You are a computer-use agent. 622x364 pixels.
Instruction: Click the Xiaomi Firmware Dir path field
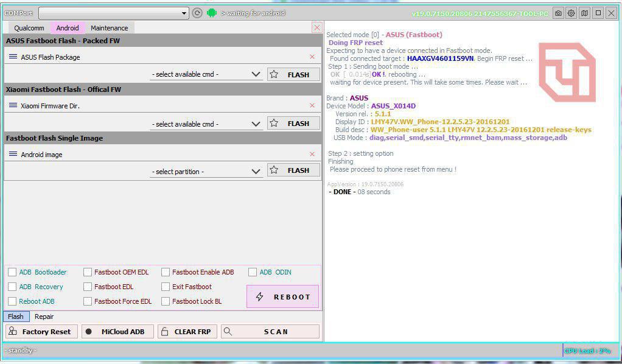[162, 105]
